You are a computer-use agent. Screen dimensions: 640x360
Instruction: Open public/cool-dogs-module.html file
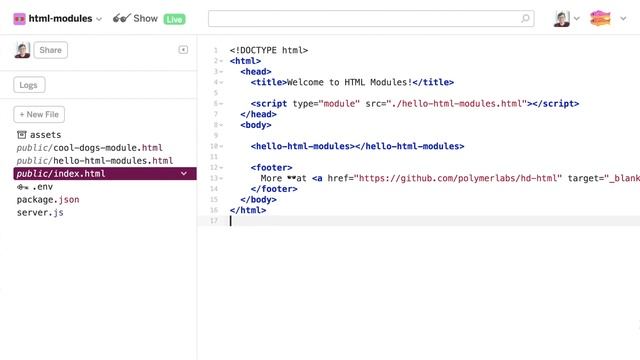pos(89,148)
